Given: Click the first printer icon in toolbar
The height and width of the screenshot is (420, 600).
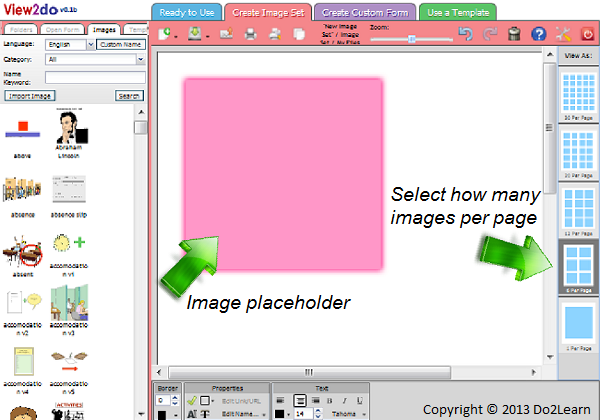Looking at the screenshot, I should (249, 35).
